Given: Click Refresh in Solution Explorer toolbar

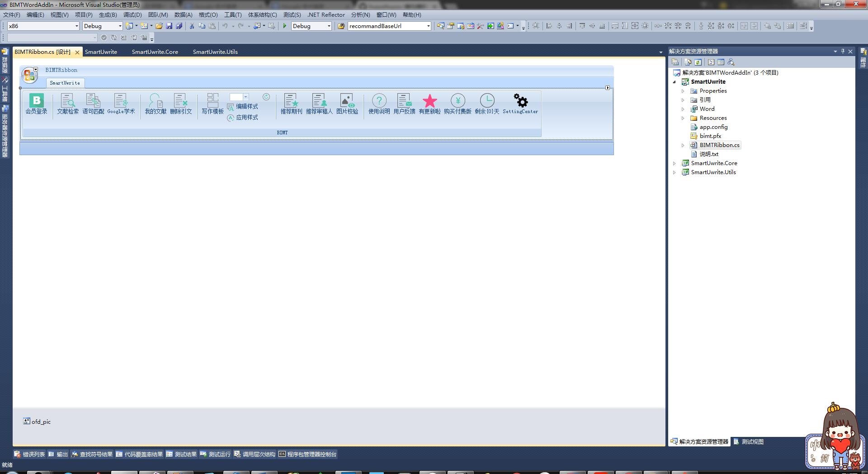Looking at the screenshot, I should (x=698, y=62).
